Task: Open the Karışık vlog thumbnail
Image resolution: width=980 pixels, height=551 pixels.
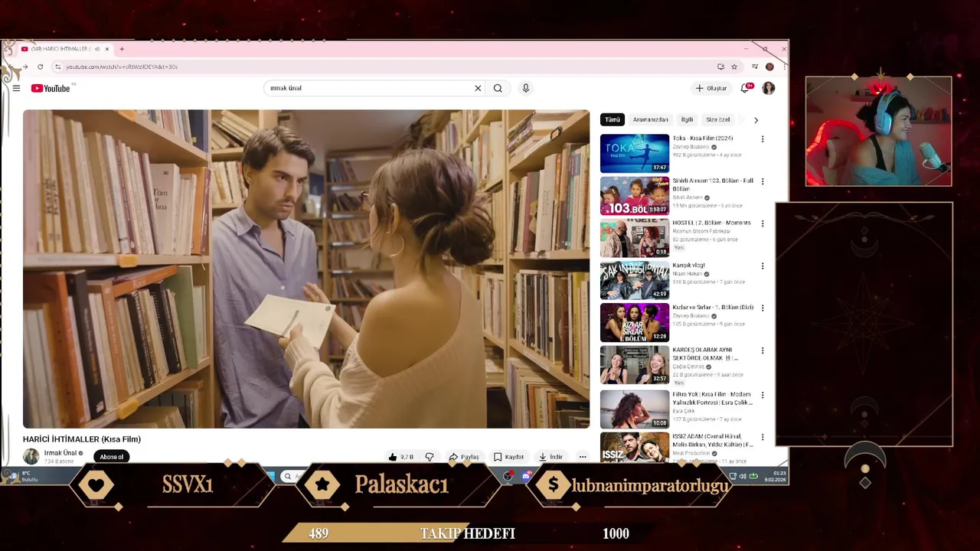Action: (x=635, y=280)
